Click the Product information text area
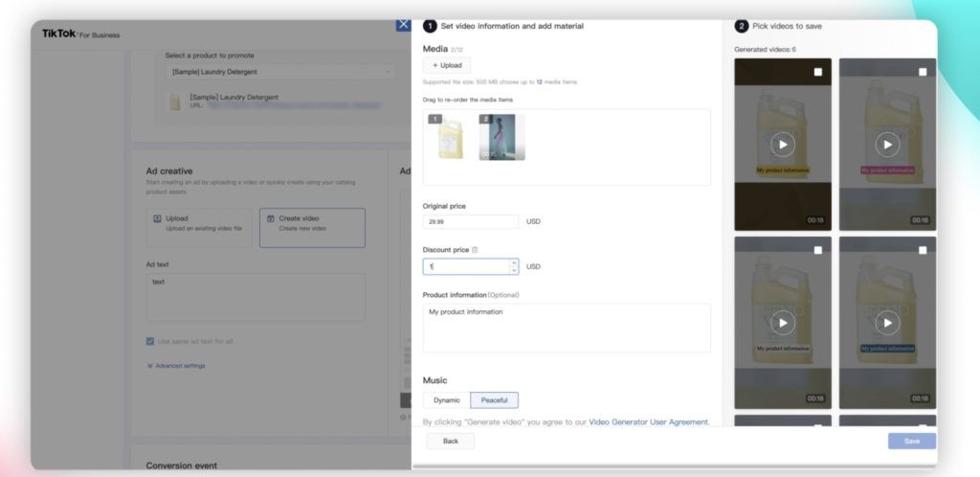The height and width of the screenshot is (477, 980). (x=567, y=328)
